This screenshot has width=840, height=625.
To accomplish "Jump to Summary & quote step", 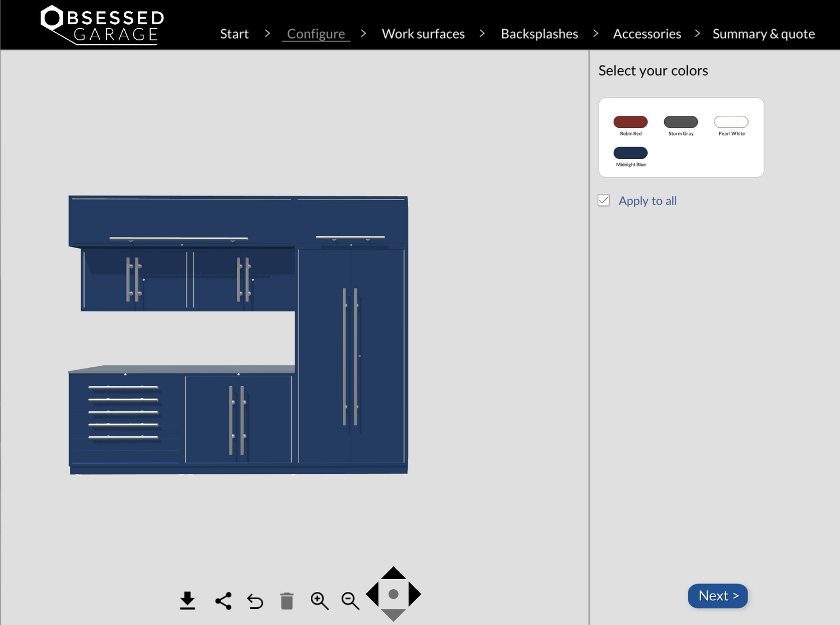I will point(763,34).
